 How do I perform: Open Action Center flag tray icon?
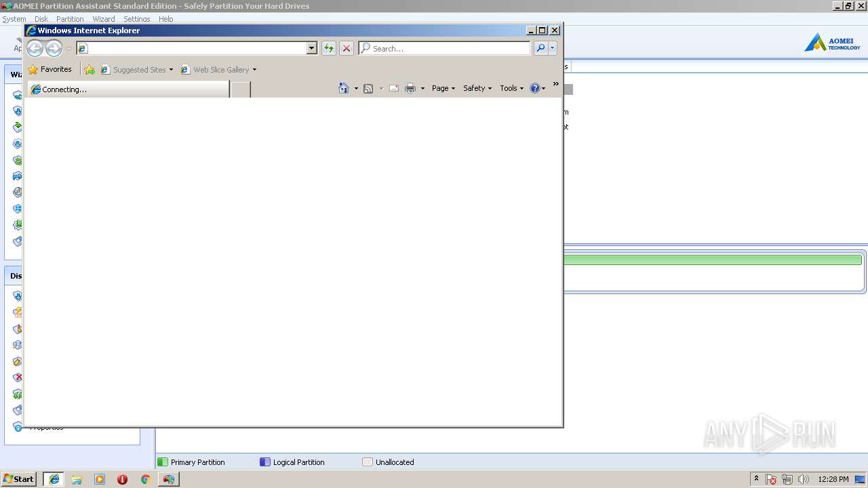click(771, 479)
